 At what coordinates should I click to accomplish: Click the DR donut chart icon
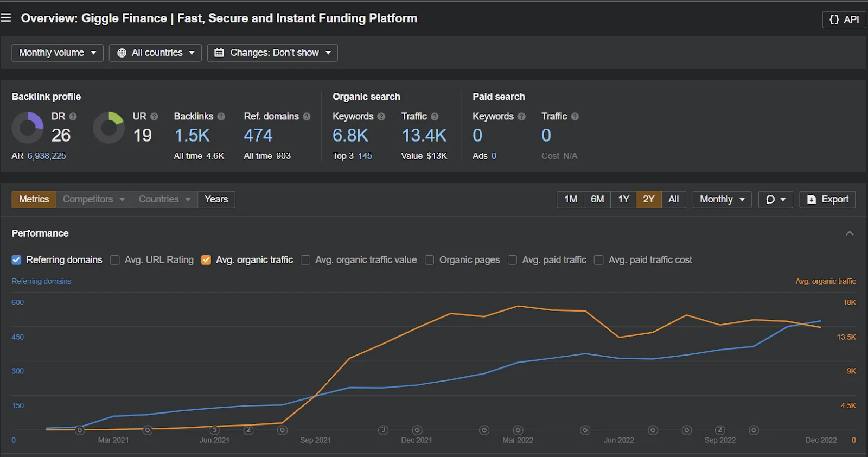28,128
